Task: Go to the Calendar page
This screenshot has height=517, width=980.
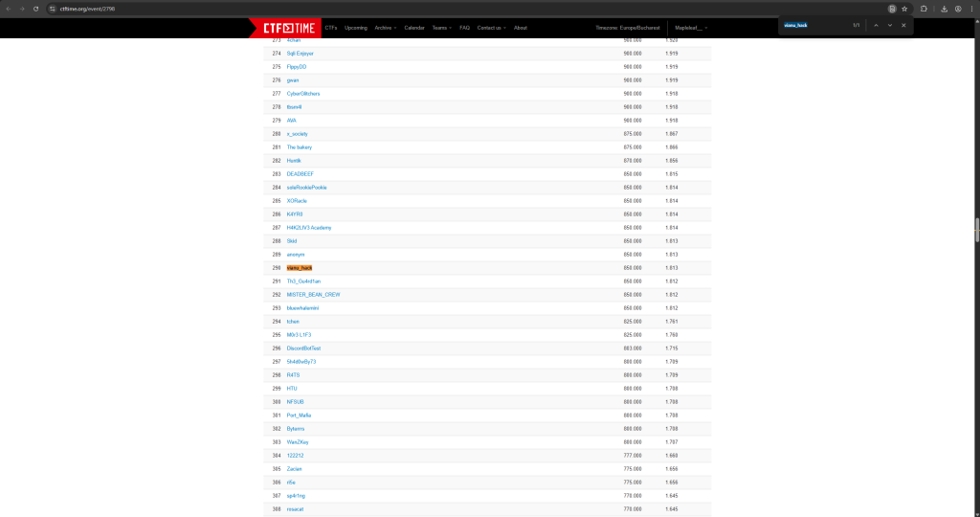Action: point(414,28)
